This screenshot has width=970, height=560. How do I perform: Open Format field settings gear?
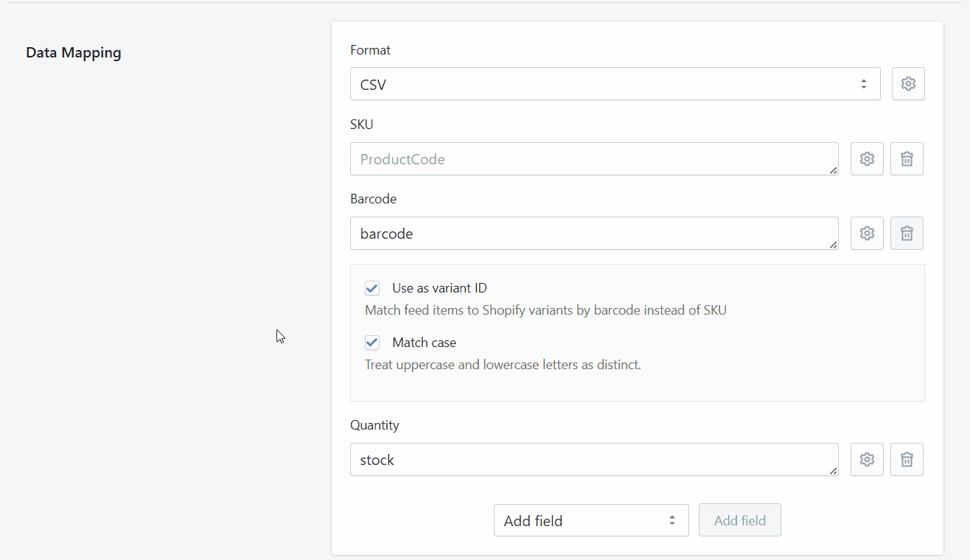908,84
